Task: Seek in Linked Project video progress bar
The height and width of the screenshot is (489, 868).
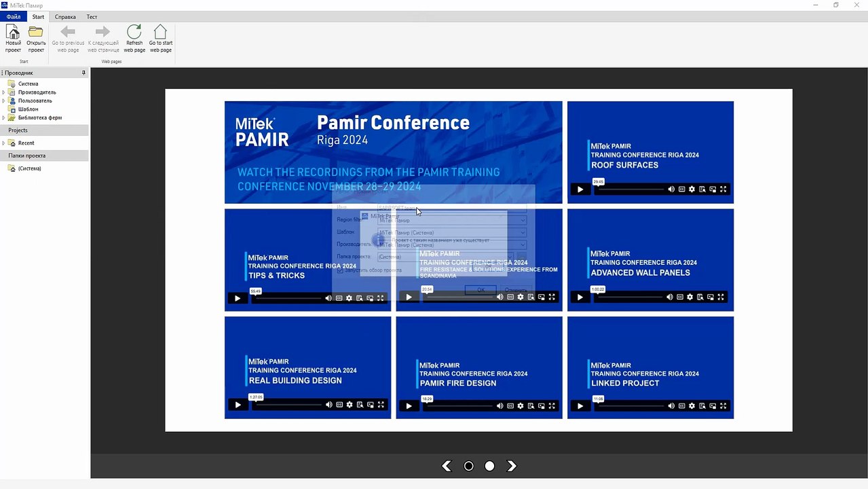Action: pos(630,406)
